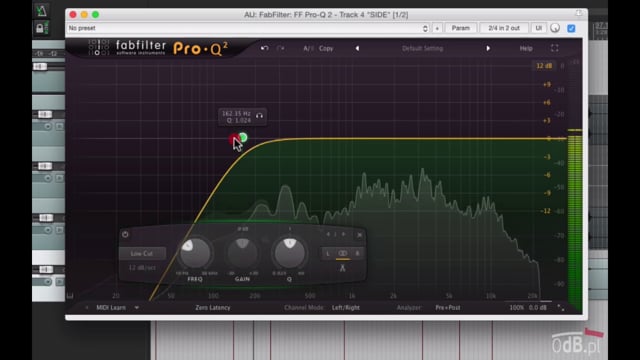Click the 2/4 in 2 out routing button
The height and width of the screenshot is (360, 640).
point(504,28)
